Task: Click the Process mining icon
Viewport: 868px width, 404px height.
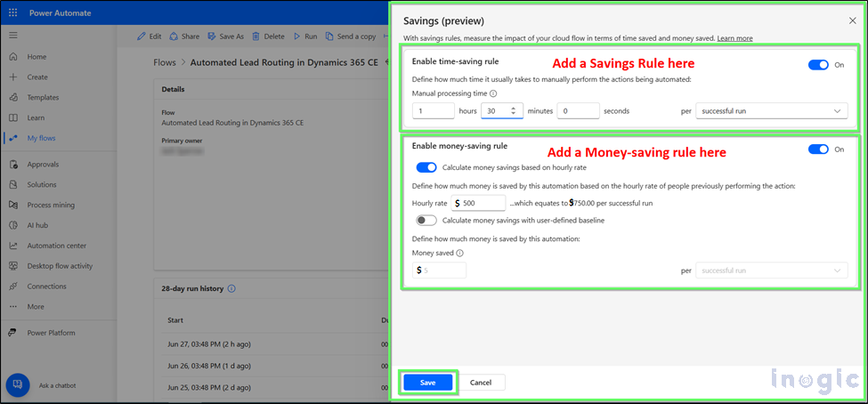Action: coord(14,206)
